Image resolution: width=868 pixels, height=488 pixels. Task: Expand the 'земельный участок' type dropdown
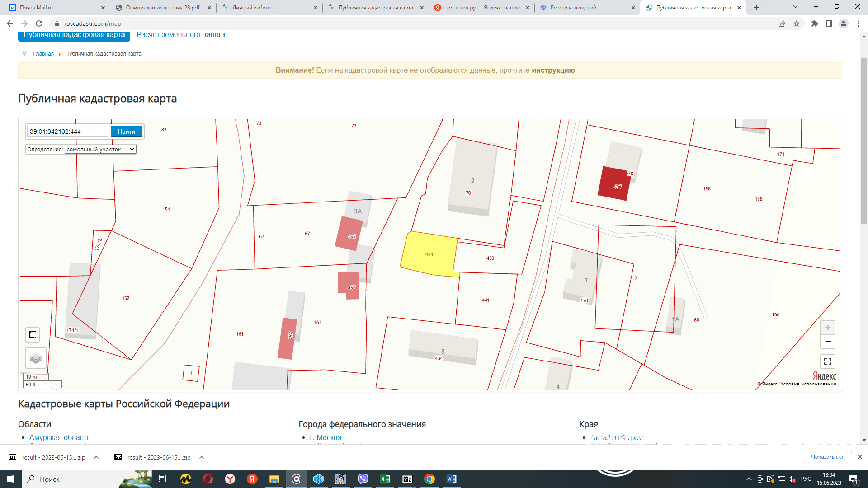click(x=100, y=150)
